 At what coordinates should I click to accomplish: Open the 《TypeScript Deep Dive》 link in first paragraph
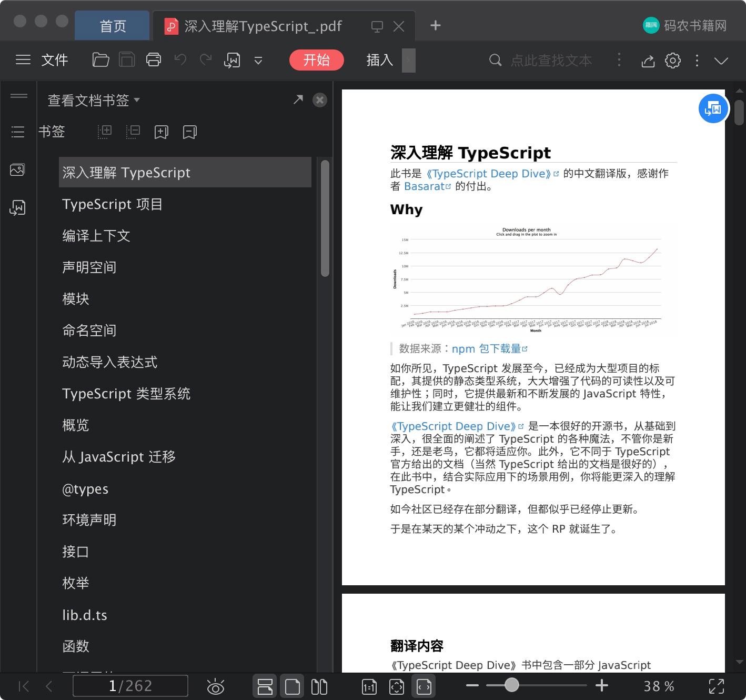(x=492, y=174)
